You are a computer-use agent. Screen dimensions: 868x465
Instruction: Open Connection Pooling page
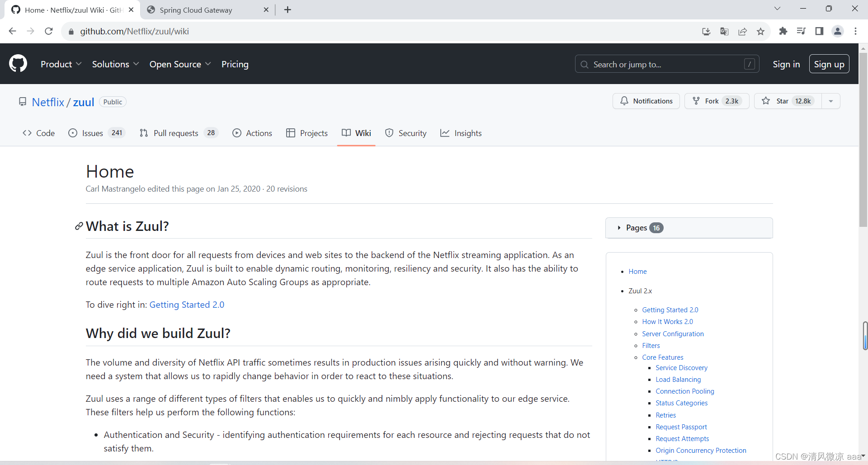pyautogui.click(x=685, y=391)
